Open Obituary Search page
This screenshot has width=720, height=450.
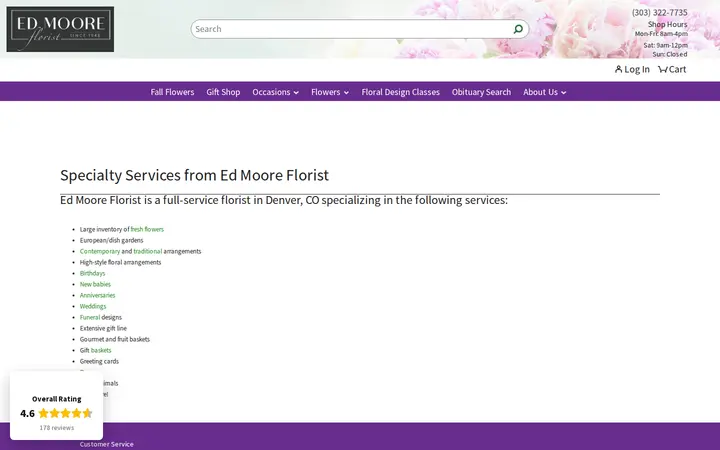pos(481,92)
